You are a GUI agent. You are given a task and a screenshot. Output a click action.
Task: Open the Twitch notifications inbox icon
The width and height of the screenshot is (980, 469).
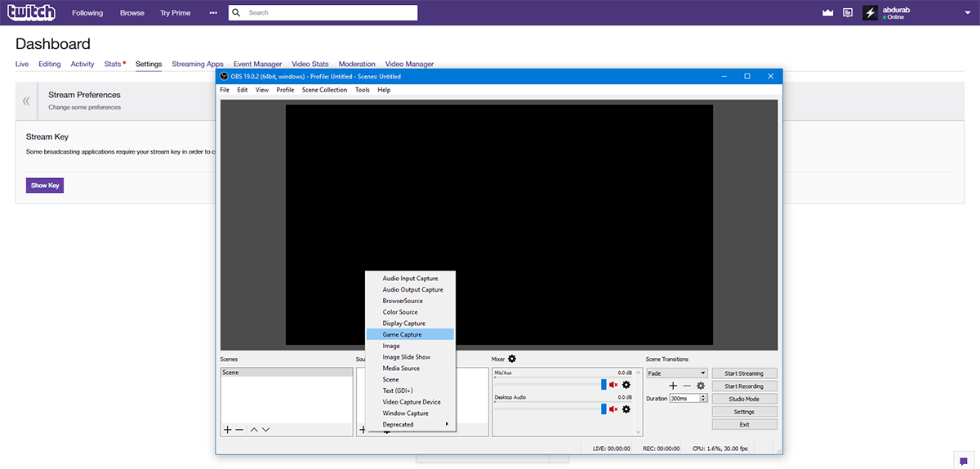pos(848,13)
